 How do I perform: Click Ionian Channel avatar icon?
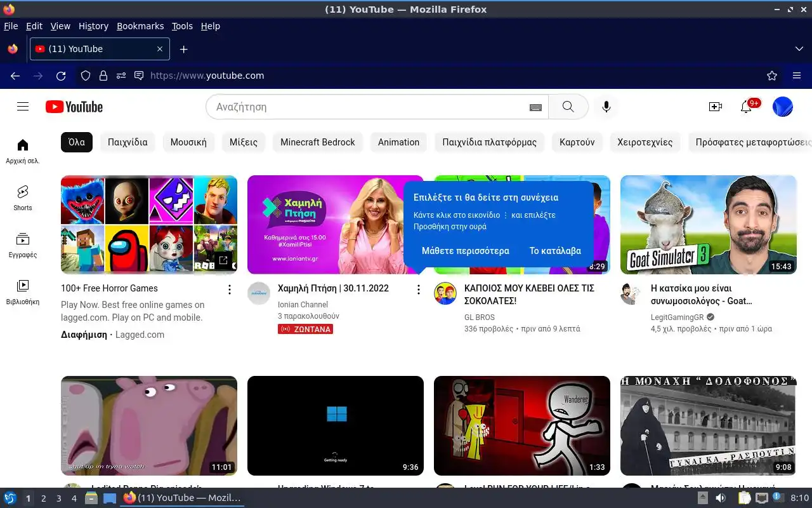point(259,293)
